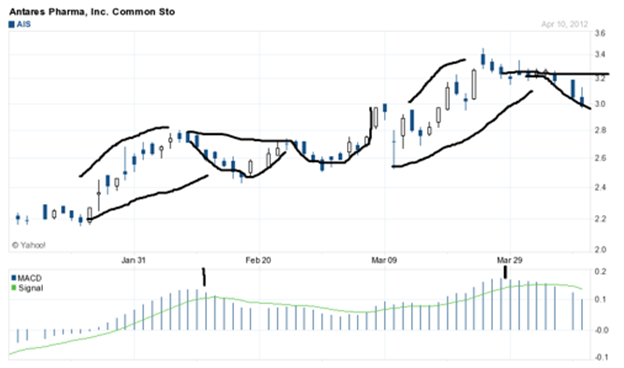Click the 2.6 price axis label
This screenshot has height=368, width=624.
(x=600, y=158)
